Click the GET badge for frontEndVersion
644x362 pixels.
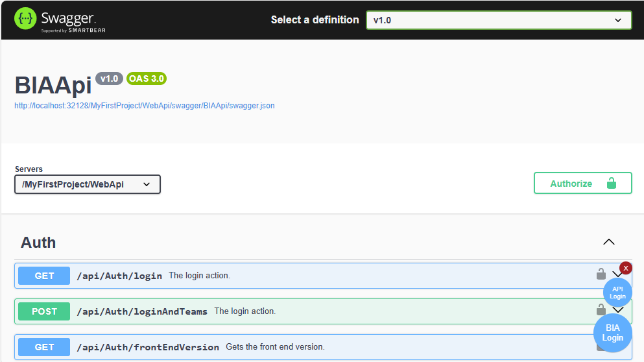tap(44, 347)
